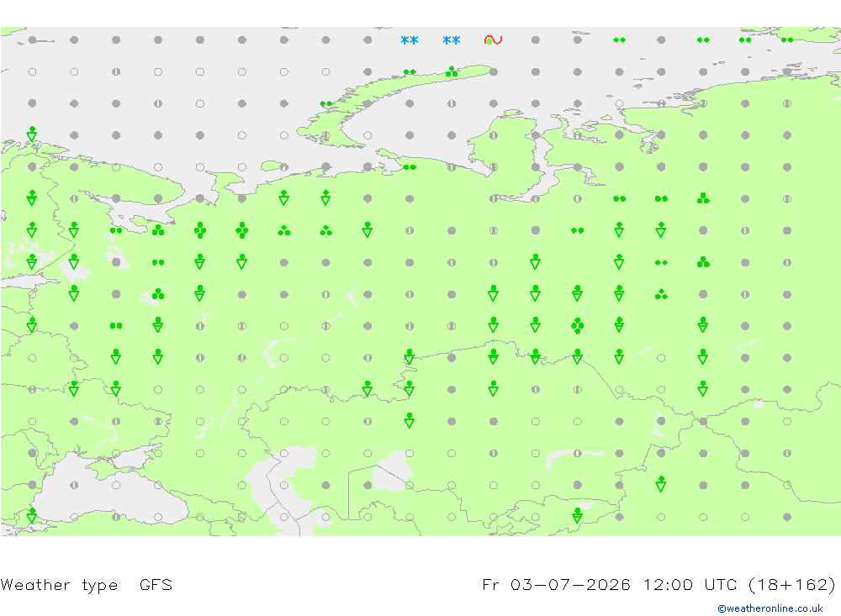Click the '(18+162)' forecast offset text
841x616 pixels.
(x=791, y=584)
